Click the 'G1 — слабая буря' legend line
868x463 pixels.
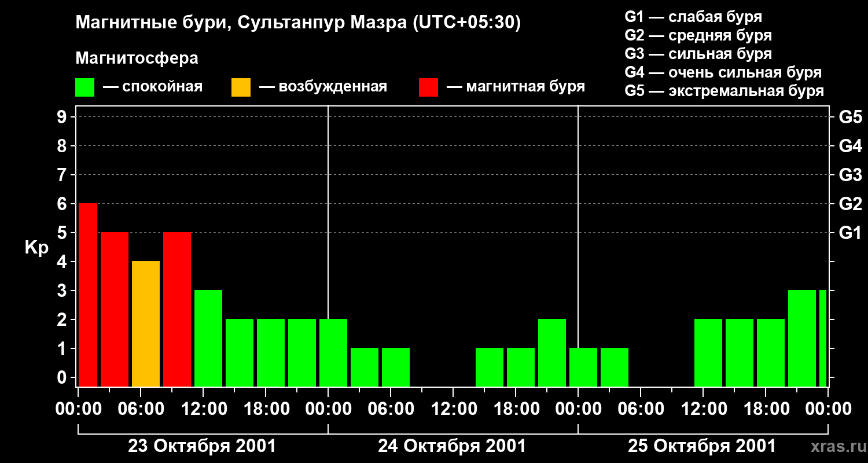tap(693, 17)
